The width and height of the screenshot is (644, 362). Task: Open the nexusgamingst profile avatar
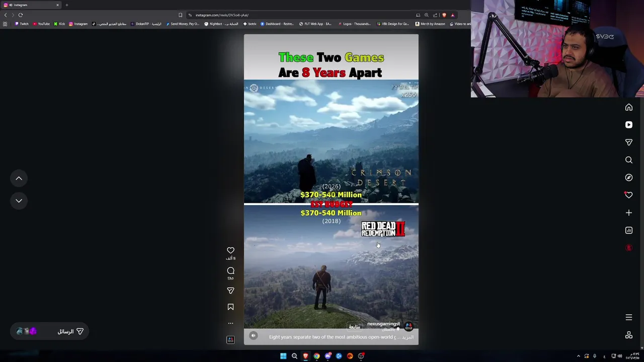pyautogui.click(x=409, y=326)
